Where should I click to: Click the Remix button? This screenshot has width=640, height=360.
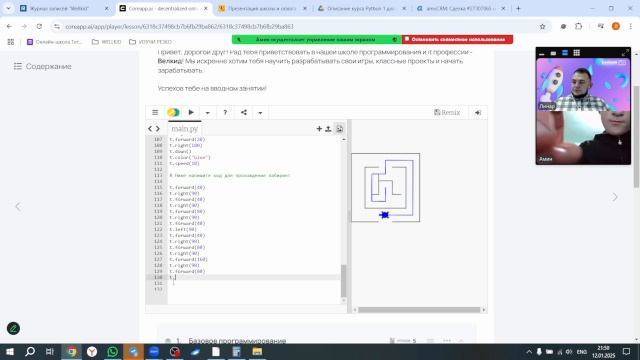pyautogui.click(x=447, y=112)
